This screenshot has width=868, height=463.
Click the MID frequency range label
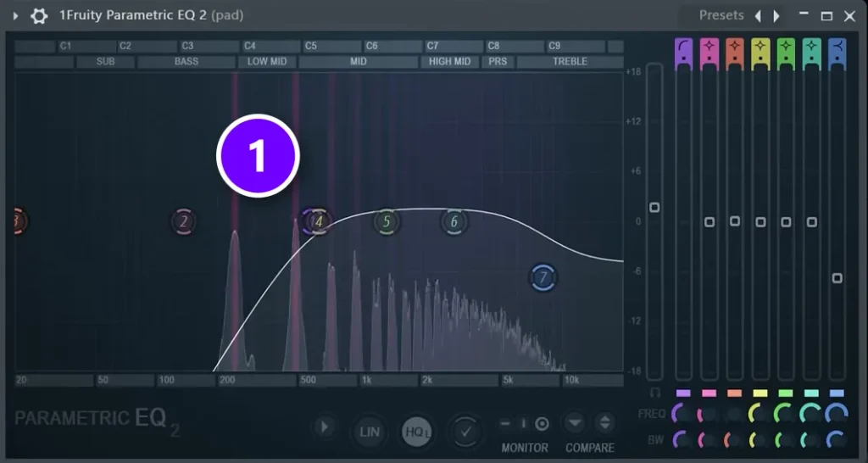(359, 61)
